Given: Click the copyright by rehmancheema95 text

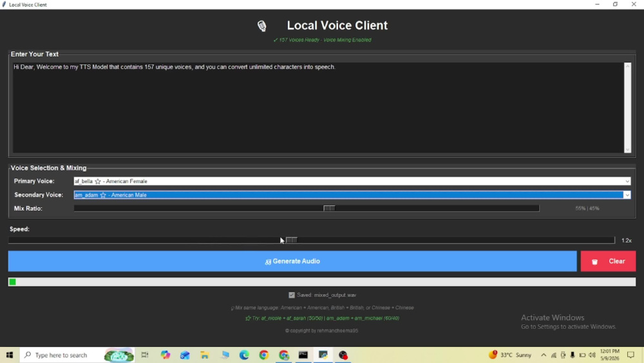Looking at the screenshot, I should click(x=321, y=331).
